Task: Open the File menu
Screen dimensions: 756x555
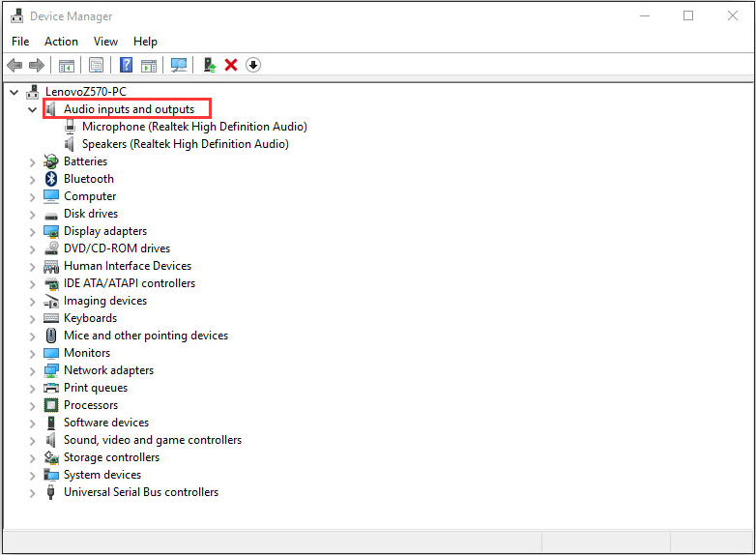Action: pos(20,42)
